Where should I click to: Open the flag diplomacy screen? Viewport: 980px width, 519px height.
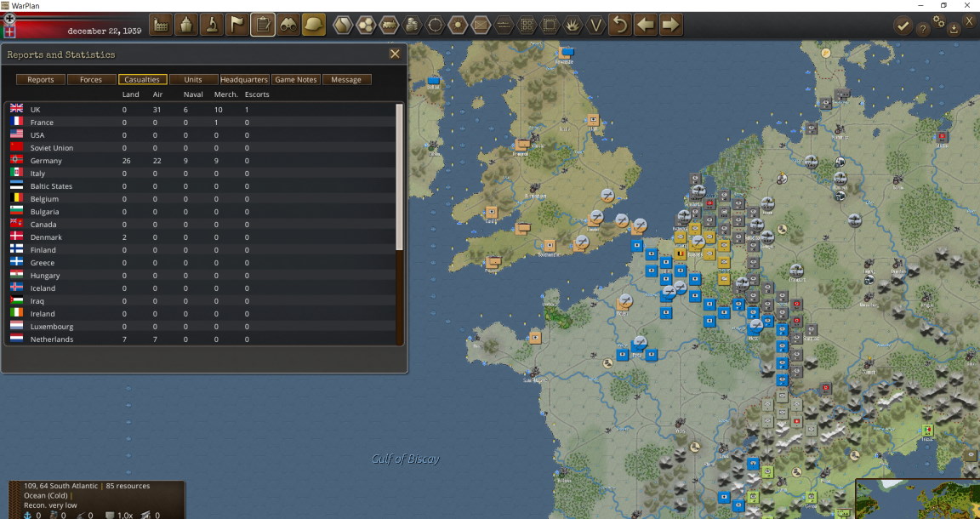point(237,25)
